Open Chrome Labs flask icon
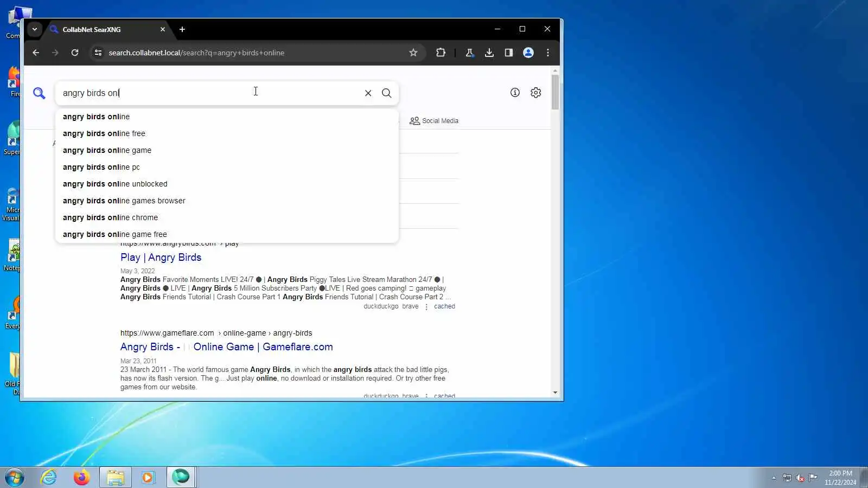 click(469, 53)
